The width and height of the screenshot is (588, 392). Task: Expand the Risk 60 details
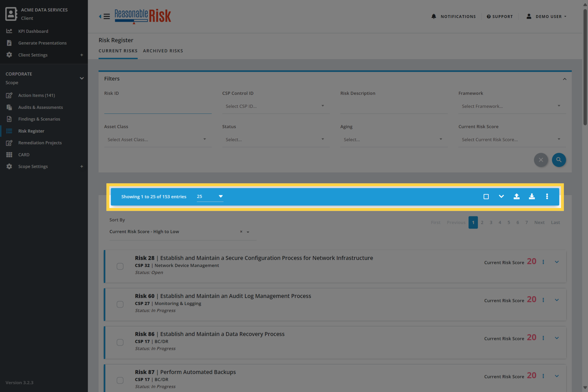(x=557, y=300)
